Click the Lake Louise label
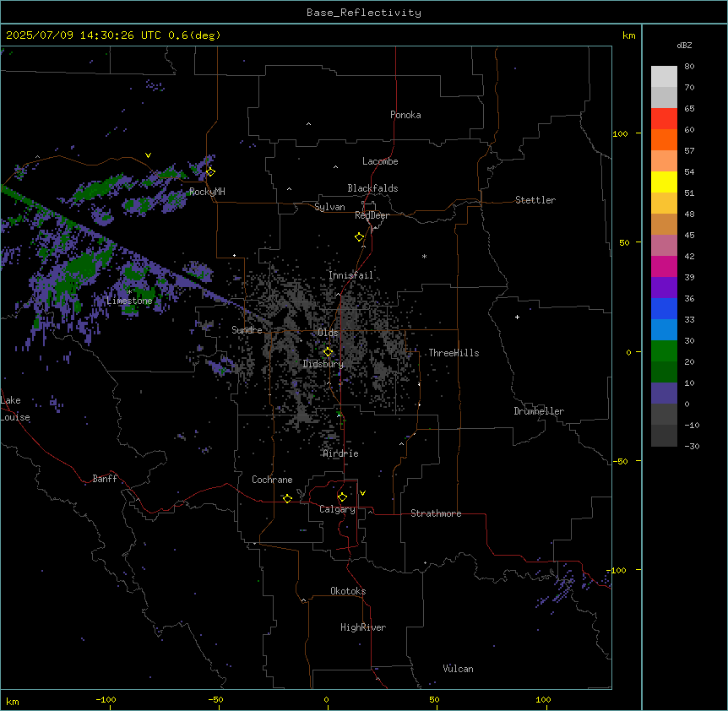 click(x=14, y=409)
